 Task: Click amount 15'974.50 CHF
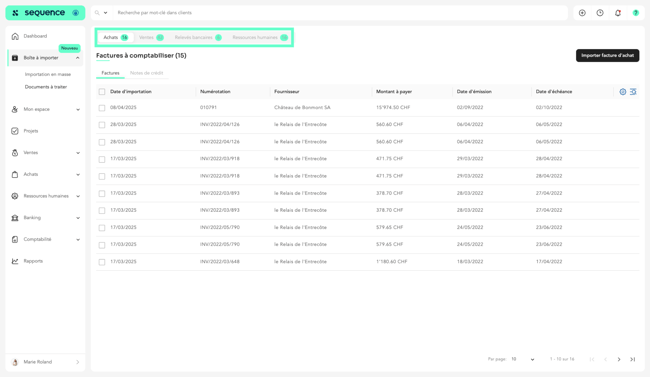[x=393, y=108]
